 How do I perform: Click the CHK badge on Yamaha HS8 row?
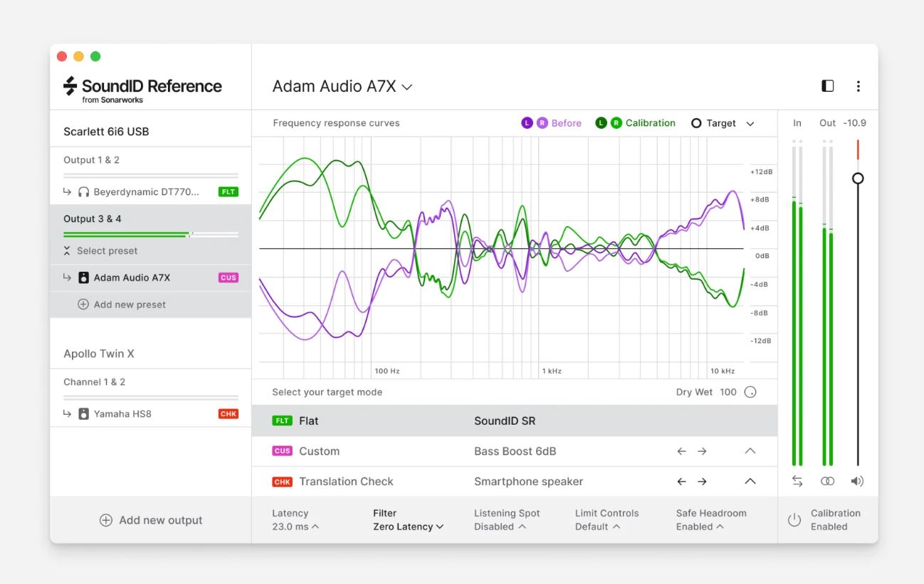229,414
